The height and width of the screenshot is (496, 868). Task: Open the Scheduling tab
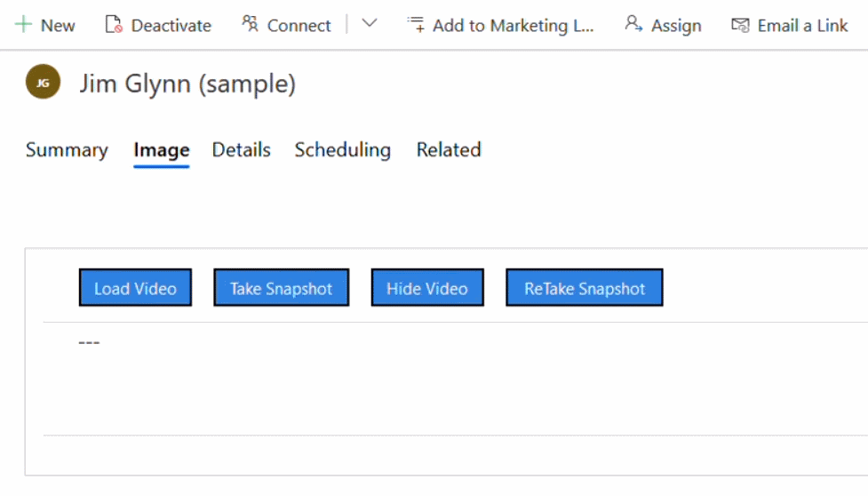tap(343, 150)
